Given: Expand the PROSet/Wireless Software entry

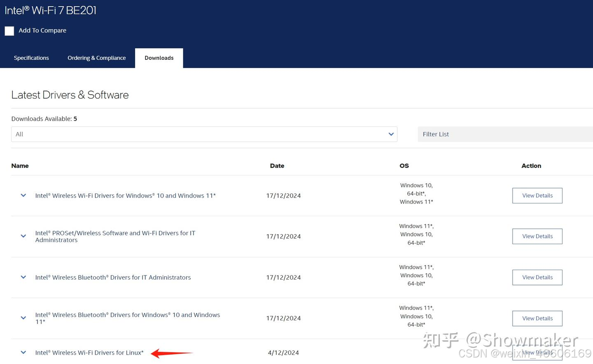Looking at the screenshot, I should pos(23,236).
